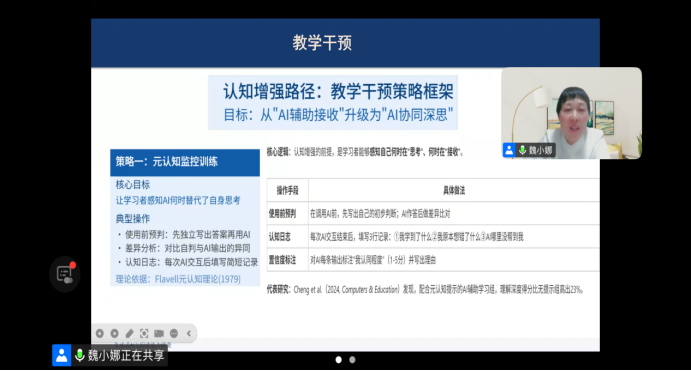Activate the focus spotlight tool
Screen dimensions: 691x371
[x=144, y=334]
